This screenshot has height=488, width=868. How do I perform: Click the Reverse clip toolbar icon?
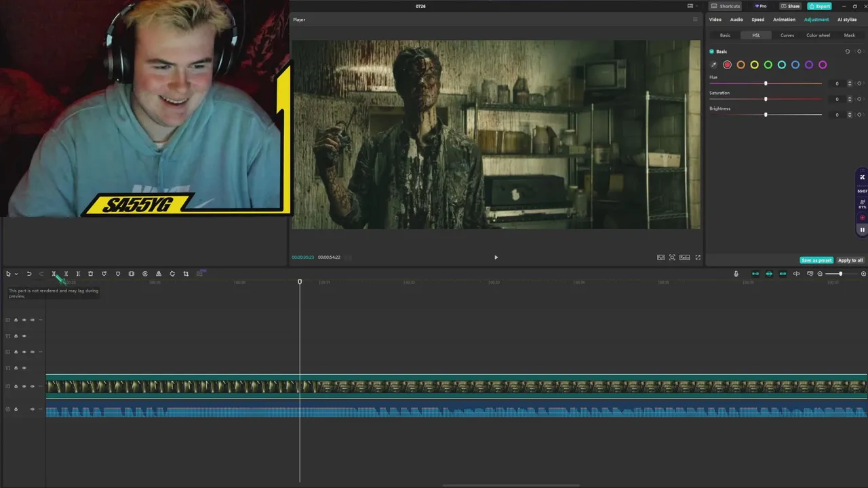[144, 274]
